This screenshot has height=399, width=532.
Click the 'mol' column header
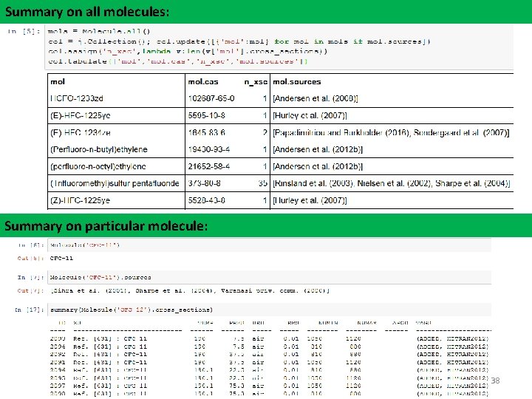coord(58,82)
